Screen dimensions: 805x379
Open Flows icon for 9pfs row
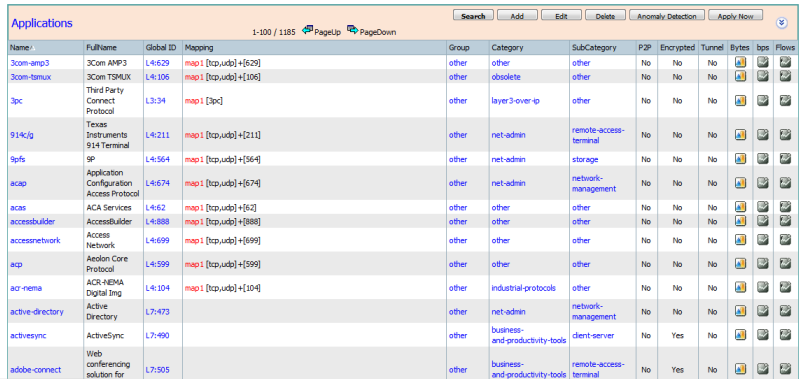(x=785, y=159)
